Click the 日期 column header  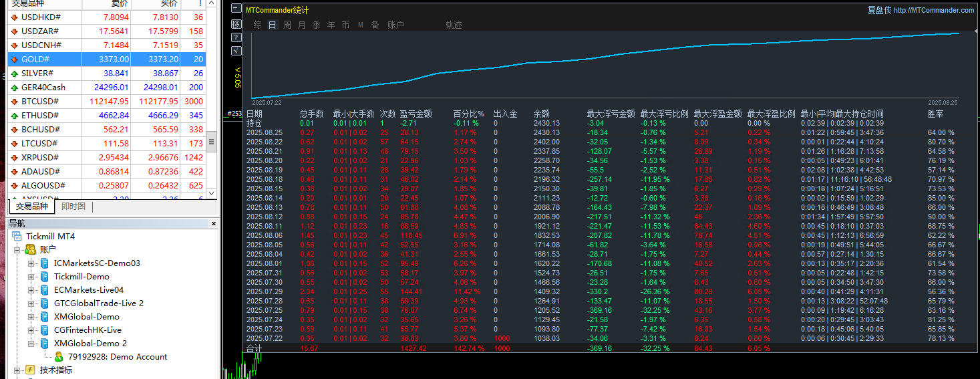255,114
